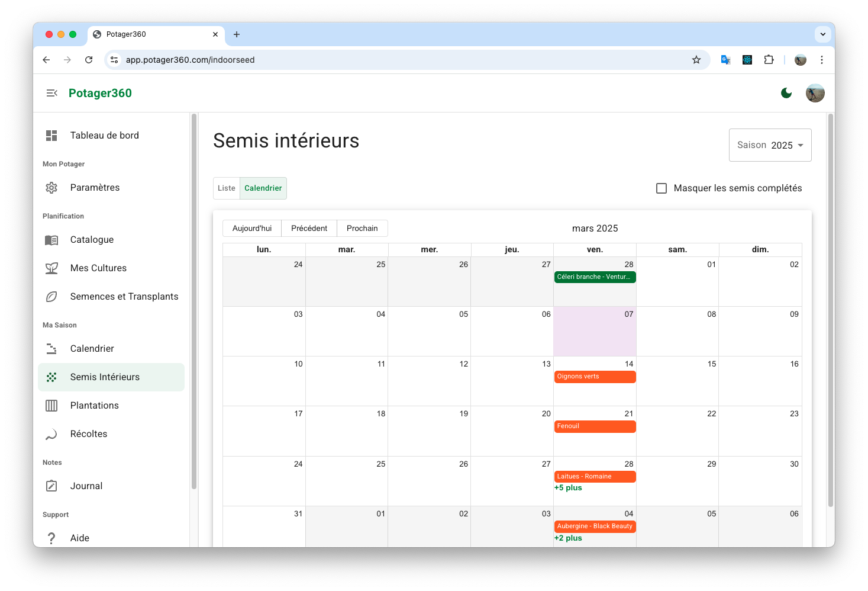Click the Prochain button for next month
This screenshot has height=591, width=868.
(362, 228)
